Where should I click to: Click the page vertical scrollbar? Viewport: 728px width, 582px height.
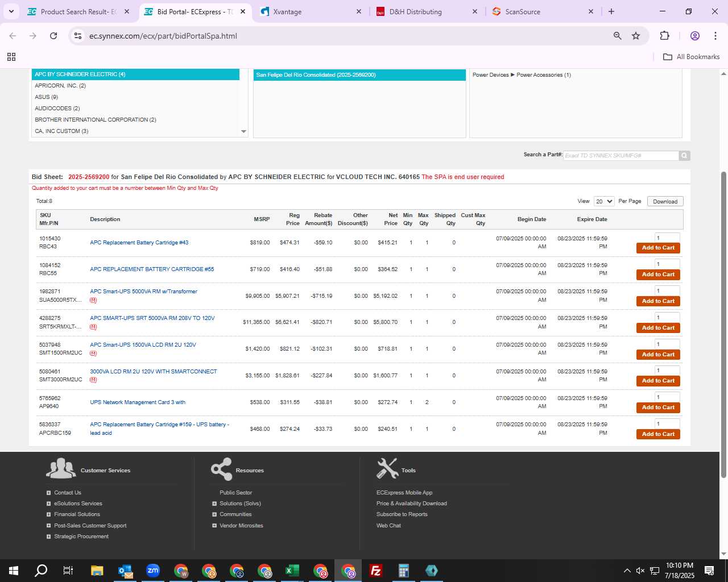[723, 324]
